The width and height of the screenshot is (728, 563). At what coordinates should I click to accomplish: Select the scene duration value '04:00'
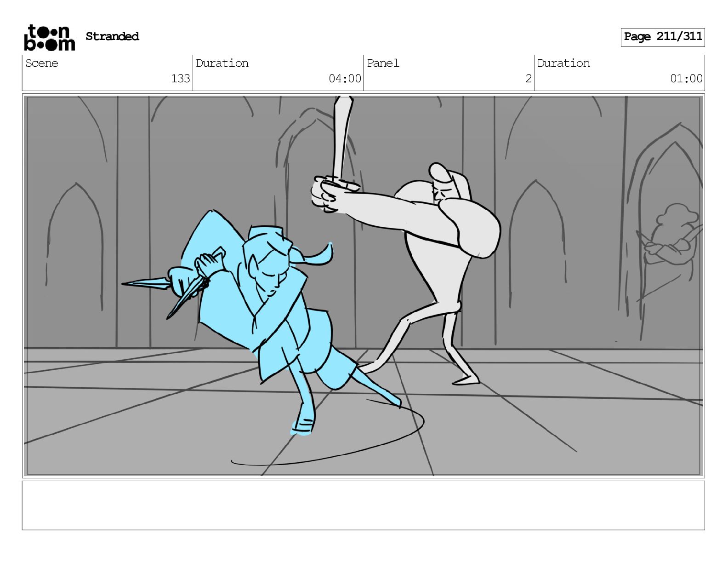(x=345, y=79)
